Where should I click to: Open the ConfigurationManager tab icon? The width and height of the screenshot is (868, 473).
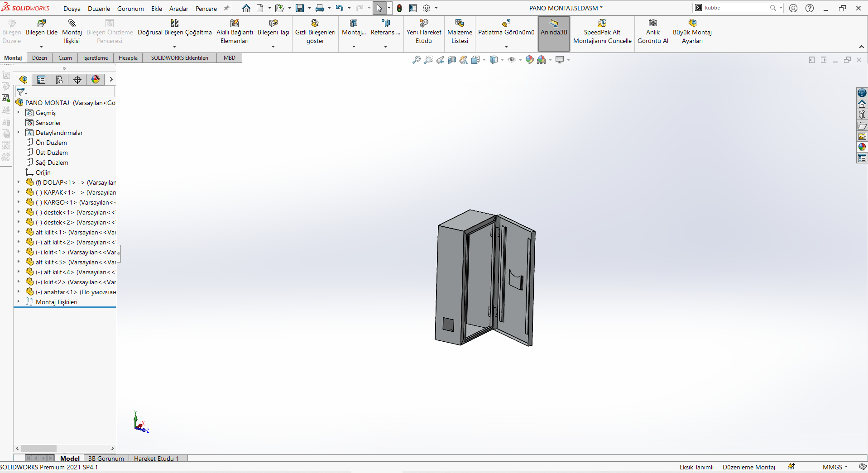click(59, 80)
